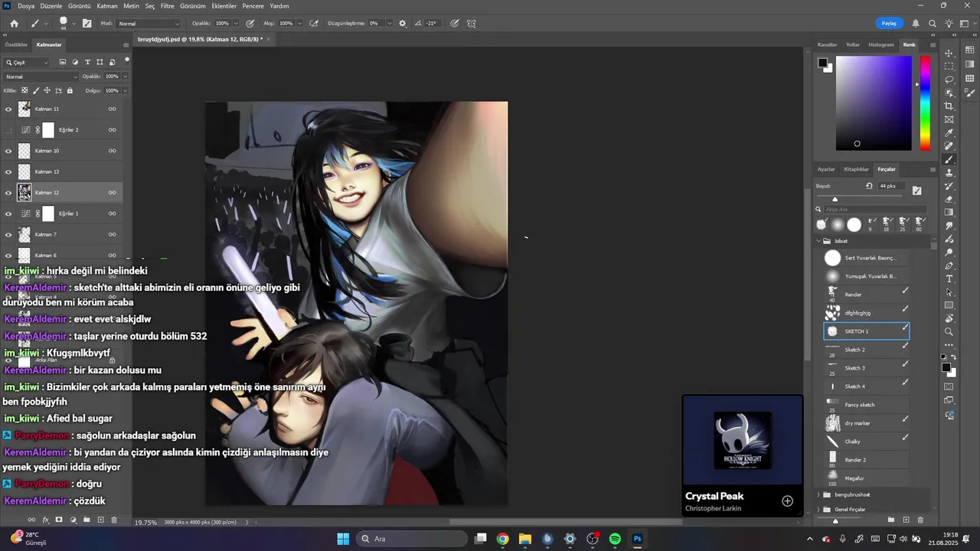980x551 pixels.
Task: Open the smoothing options gear icon
Action: [403, 23]
